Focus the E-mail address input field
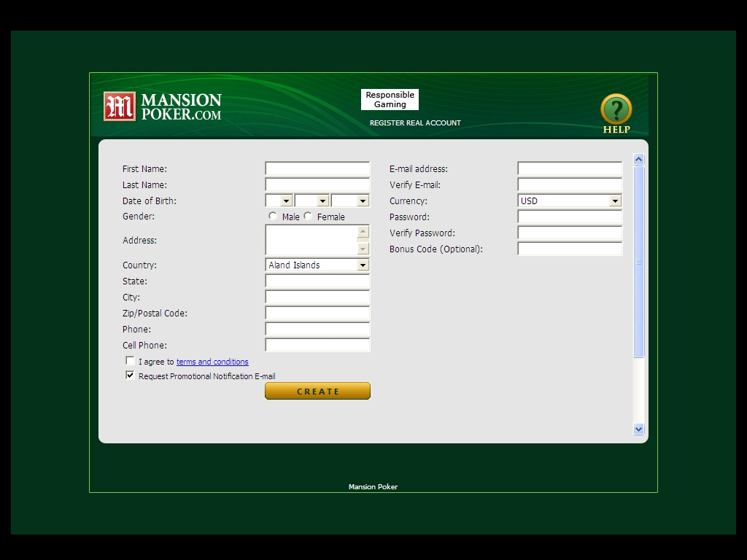This screenshot has height=560, width=747. (x=570, y=169)
